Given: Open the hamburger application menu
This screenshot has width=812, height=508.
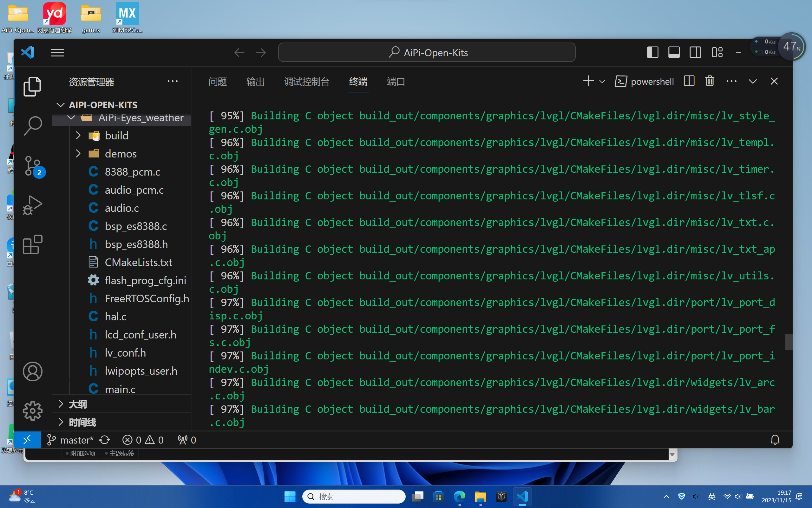Looking at the screenshot, I should point(57,52).
